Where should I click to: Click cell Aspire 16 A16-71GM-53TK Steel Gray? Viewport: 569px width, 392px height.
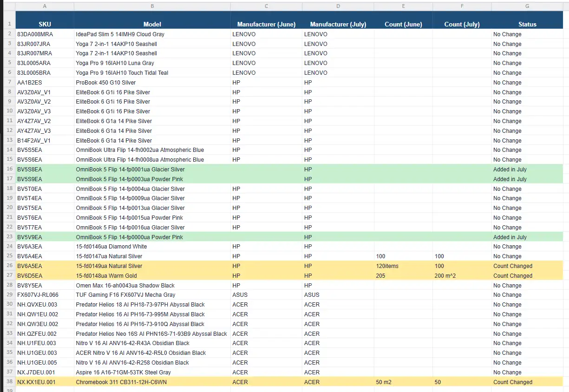coord(152,372)
